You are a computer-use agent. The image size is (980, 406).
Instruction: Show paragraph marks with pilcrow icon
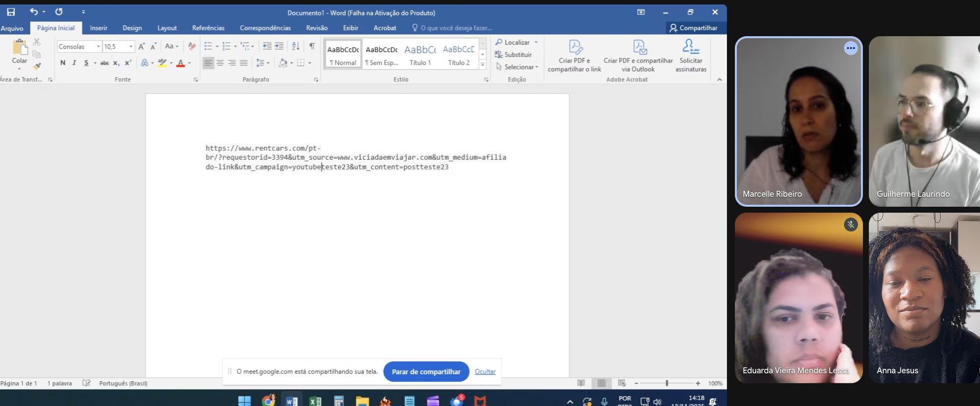pos(312,46)
